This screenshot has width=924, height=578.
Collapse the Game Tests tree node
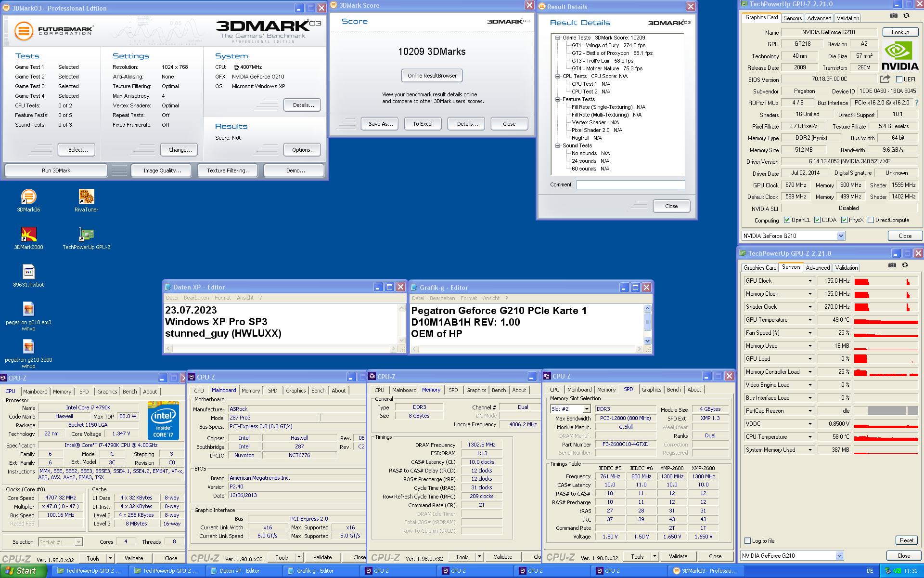point(557,38)
